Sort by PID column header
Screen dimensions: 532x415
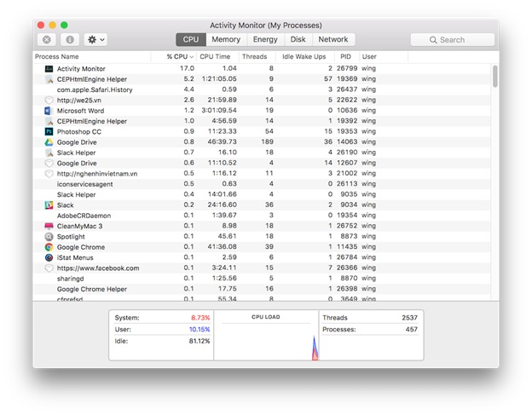point(347,56)
